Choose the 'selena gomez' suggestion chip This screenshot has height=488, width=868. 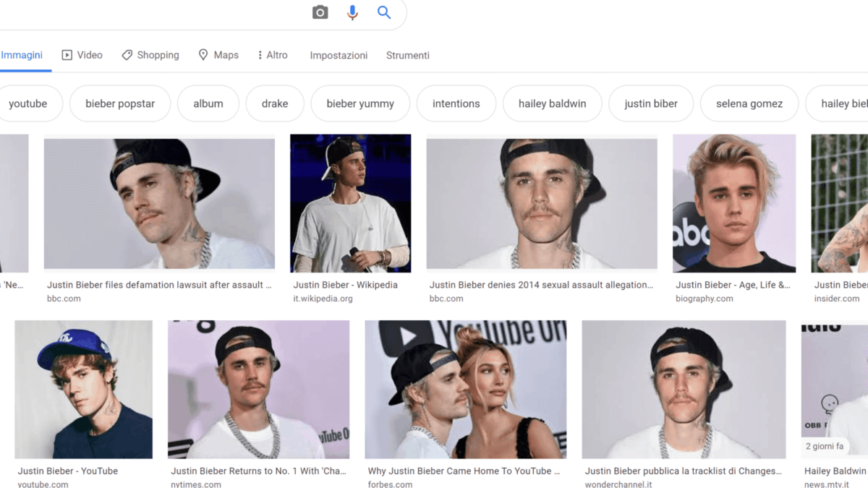click(749, 103)
